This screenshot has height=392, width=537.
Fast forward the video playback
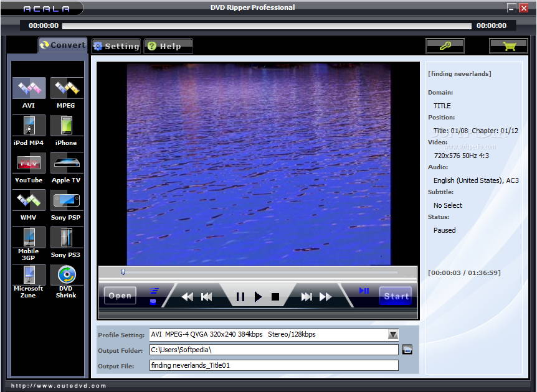(x=325, y=297)
